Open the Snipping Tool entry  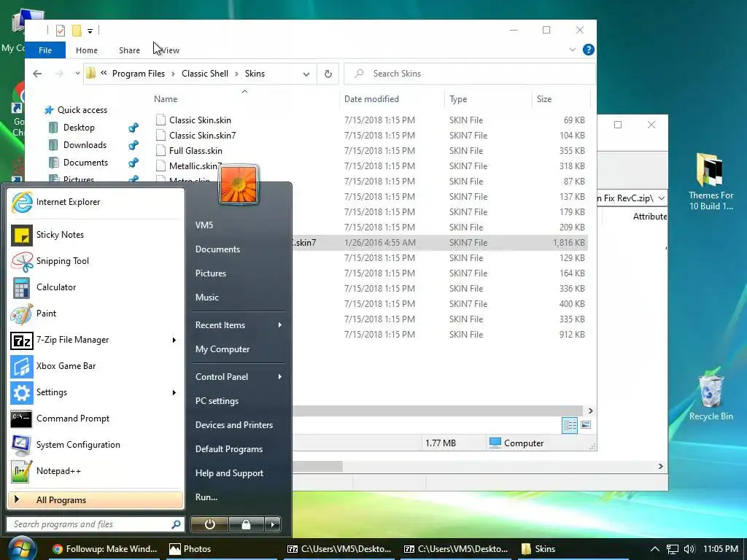pyautogui.click(x=96, y=261)
